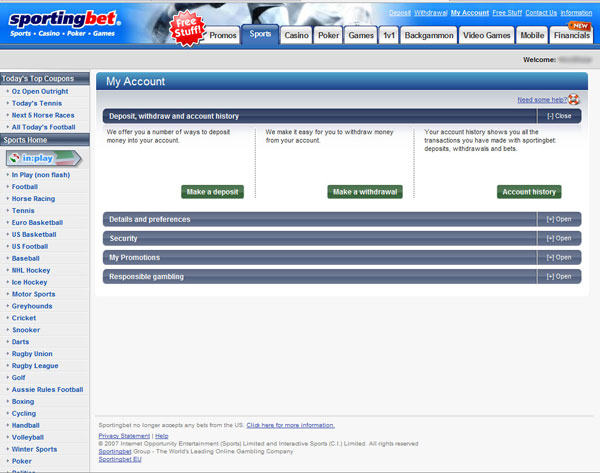Open In Play (non flash) link
The image size is (600, 473).
(x=41, y=175)
